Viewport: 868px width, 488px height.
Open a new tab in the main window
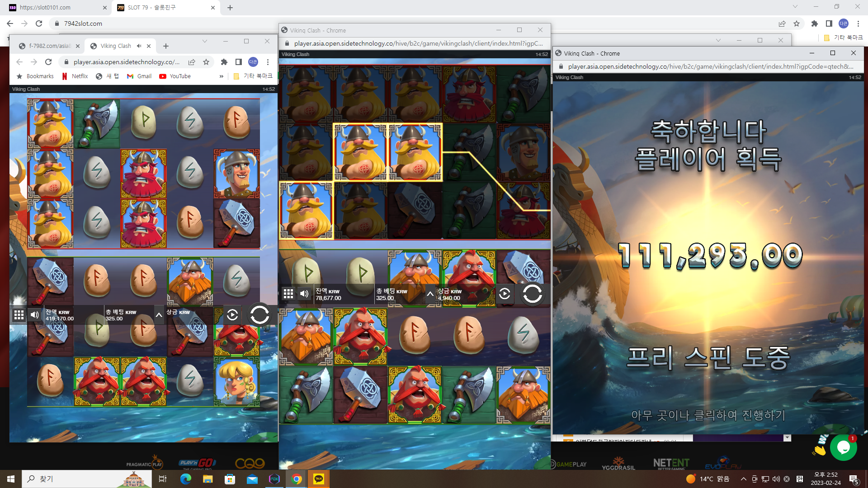click(230, 8)
